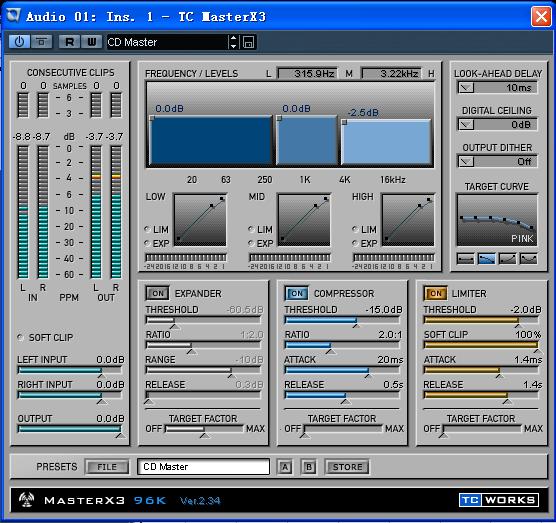
Task: Click the Low band dynamics curve display
Action: tap(200, 220)
